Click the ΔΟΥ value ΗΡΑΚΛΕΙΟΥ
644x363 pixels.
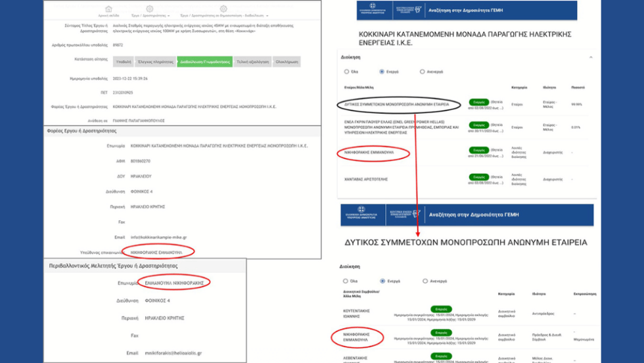(x=141, y=176)
